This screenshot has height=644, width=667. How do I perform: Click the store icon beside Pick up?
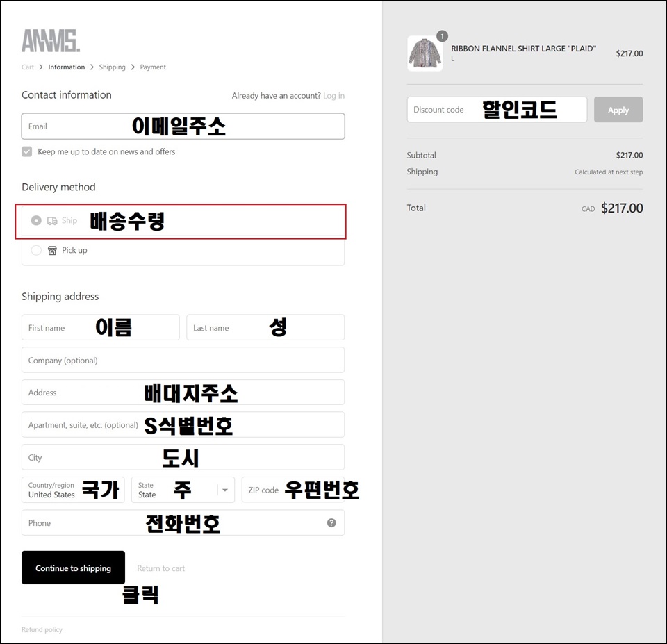point(52,251)
